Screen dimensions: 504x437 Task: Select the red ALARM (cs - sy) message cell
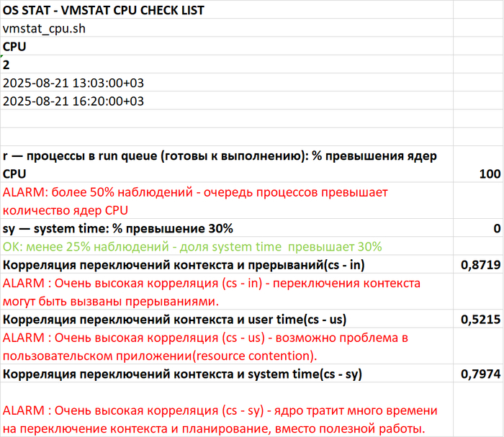220,420
